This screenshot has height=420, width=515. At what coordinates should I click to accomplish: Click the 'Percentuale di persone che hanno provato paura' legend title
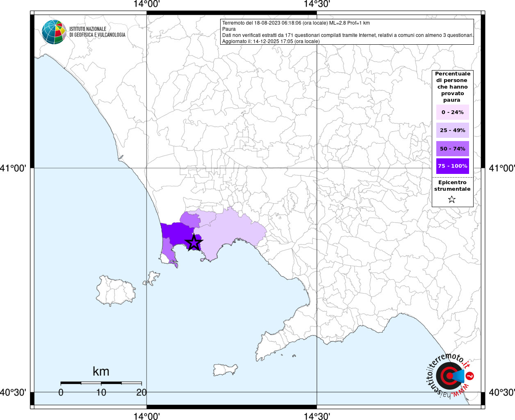point(453,87)
